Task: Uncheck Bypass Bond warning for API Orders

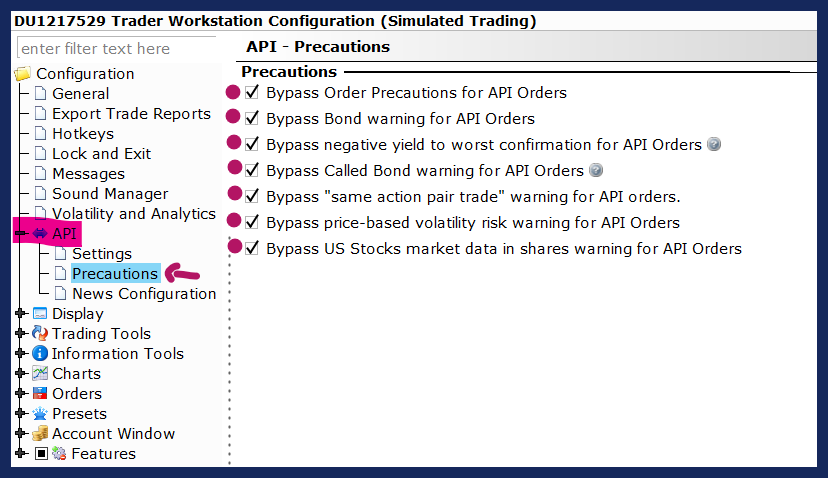Action: (252, 118)
